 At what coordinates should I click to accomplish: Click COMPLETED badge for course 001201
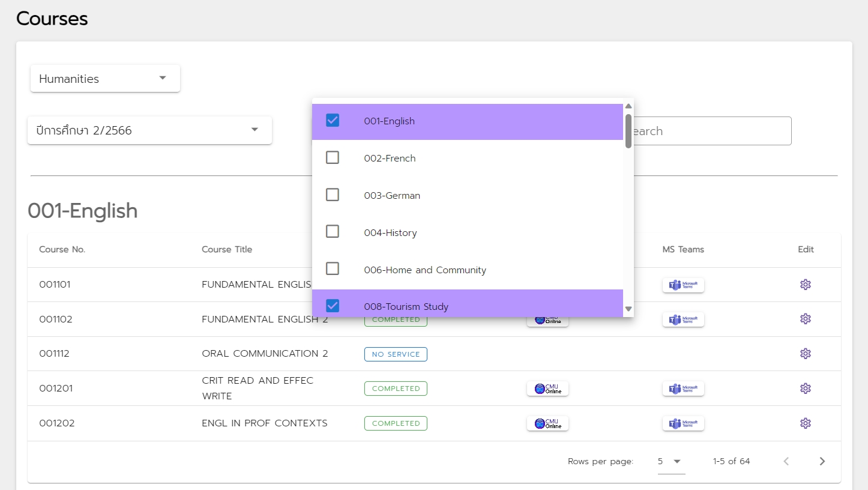point(396,389)
